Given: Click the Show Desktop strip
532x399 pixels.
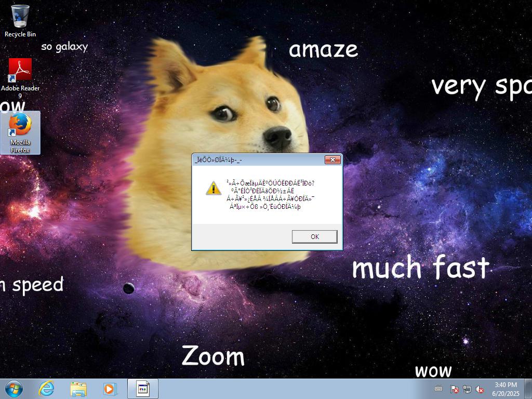Looking at the screenshot, I should (528, 389).
